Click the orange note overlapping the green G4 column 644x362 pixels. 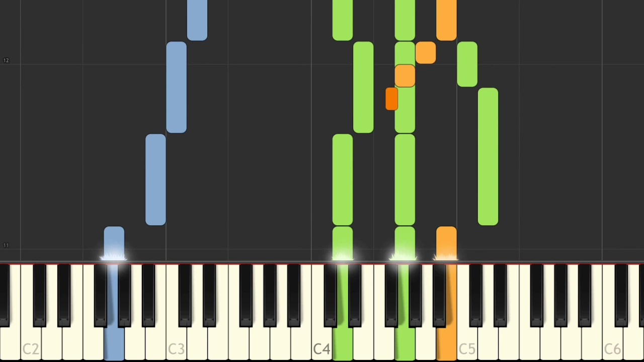[405, 76]
